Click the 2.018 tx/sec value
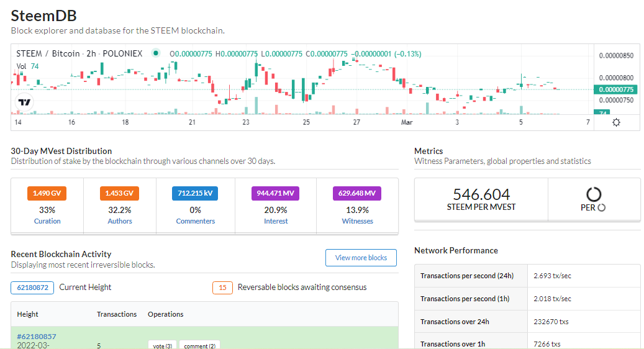The image size is (644, 349). 553,299
